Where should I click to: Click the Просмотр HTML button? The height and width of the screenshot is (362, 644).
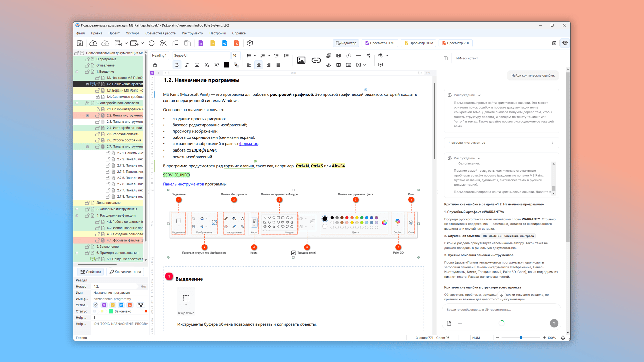pyautogui.click(x=380, y=43)
